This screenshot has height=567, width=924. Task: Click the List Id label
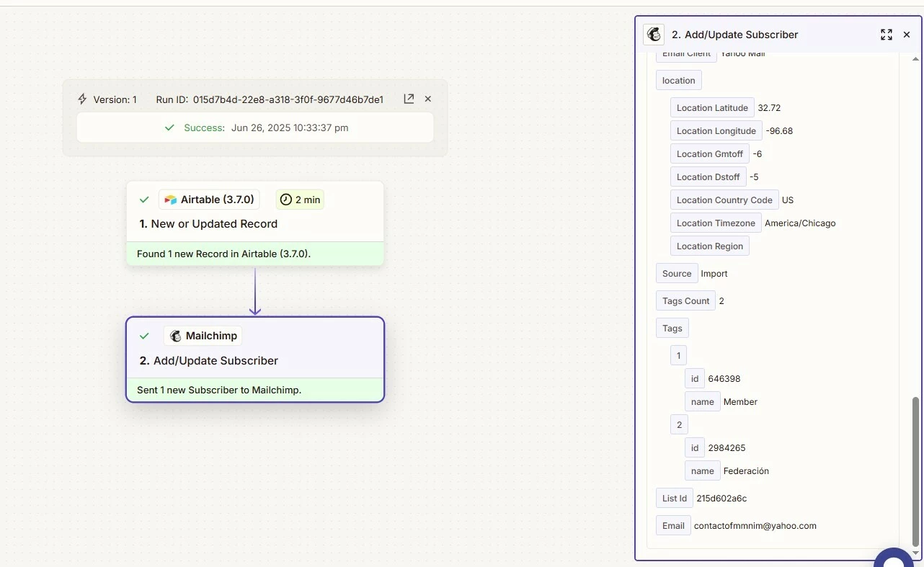675,498
